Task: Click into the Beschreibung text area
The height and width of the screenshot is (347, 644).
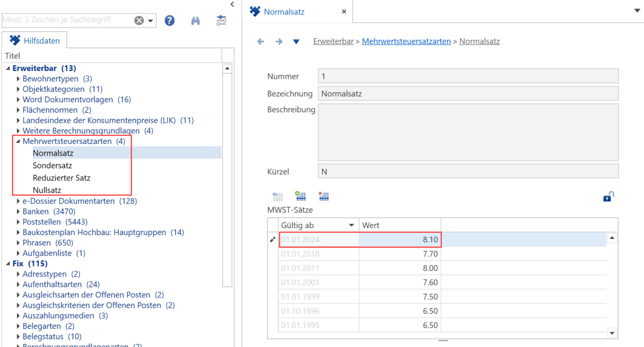Action: tap(468, 133)
